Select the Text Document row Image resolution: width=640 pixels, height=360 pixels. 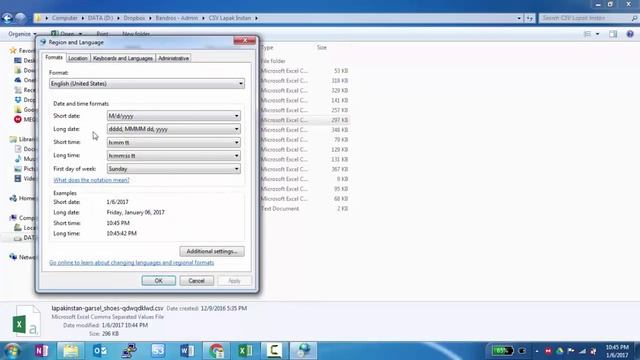point(304,209)
